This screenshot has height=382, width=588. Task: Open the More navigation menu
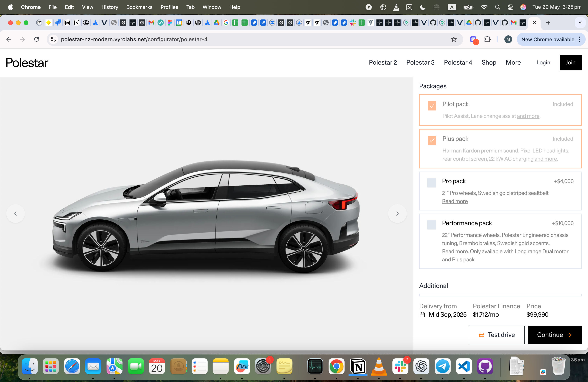[x=513, y=62]
